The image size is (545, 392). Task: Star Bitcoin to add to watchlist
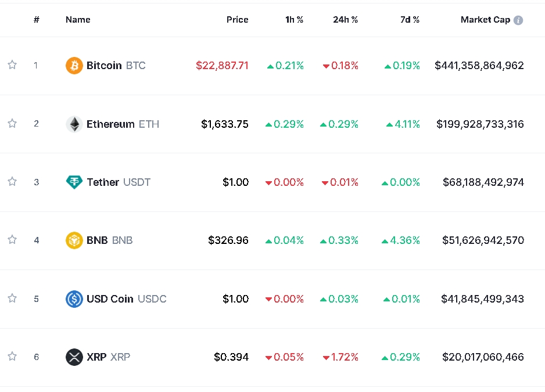[x=12, y=65]
